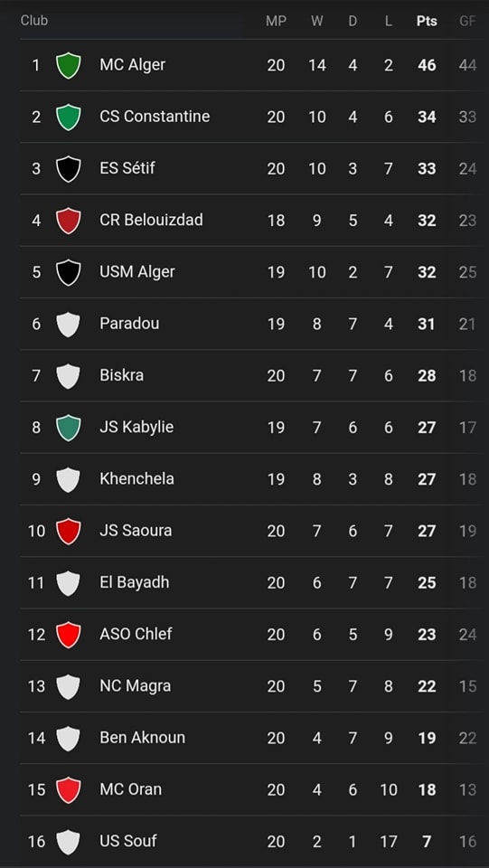Open the Biskra team name
This screenshot has width=489, height=868.
[x=122, y=375]
